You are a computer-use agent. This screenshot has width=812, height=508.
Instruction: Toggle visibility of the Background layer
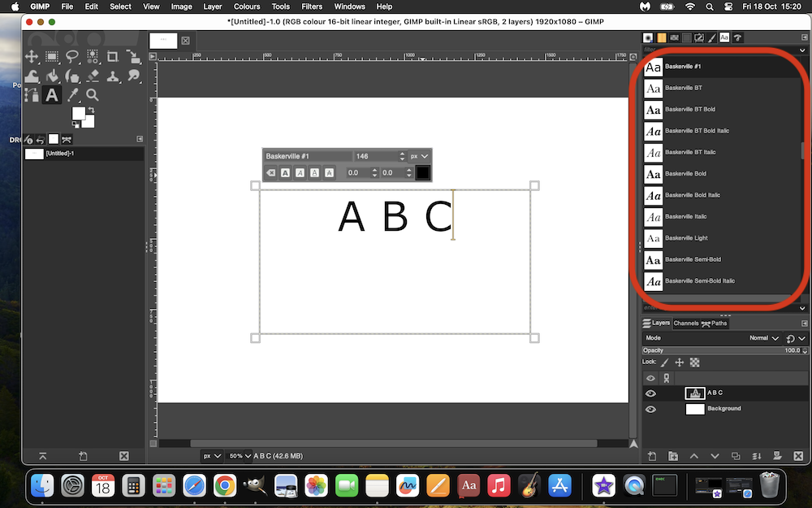pos(650,410)
